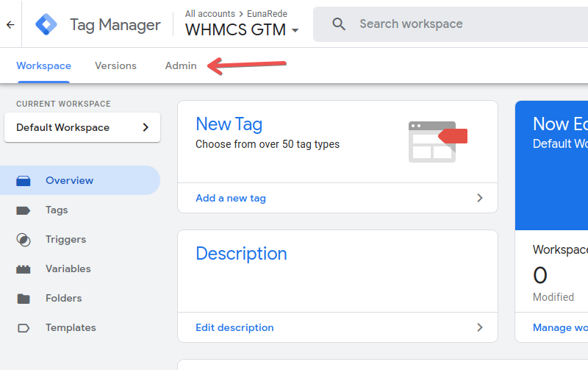Click chevron beside Add a new tag
This screenshot has height=370, width=588.
pos(479,198)
